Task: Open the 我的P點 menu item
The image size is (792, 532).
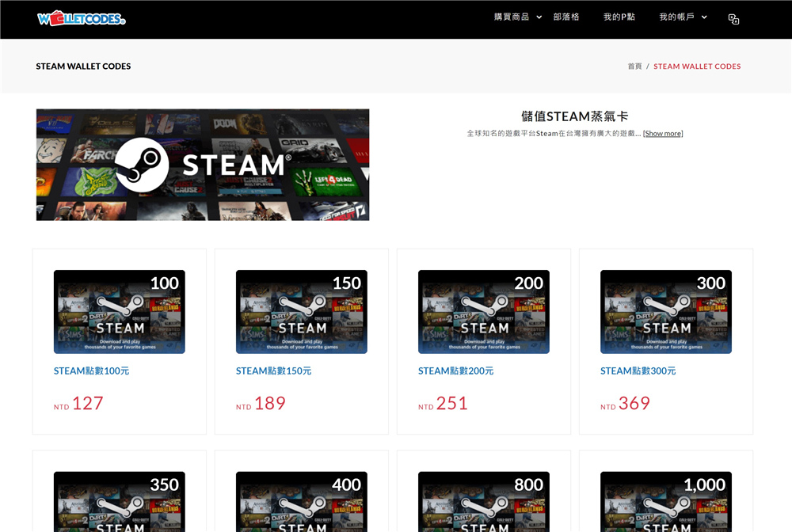Action: coord(619,17)
